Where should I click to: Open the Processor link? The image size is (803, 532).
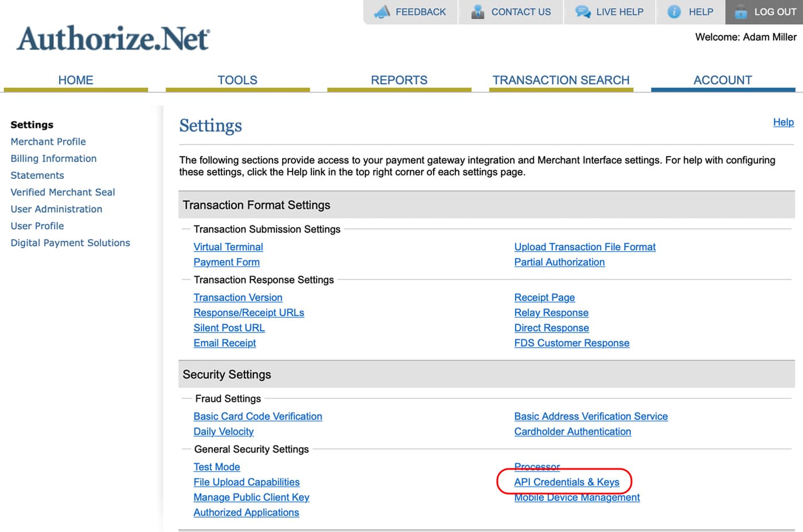(537, 466)
